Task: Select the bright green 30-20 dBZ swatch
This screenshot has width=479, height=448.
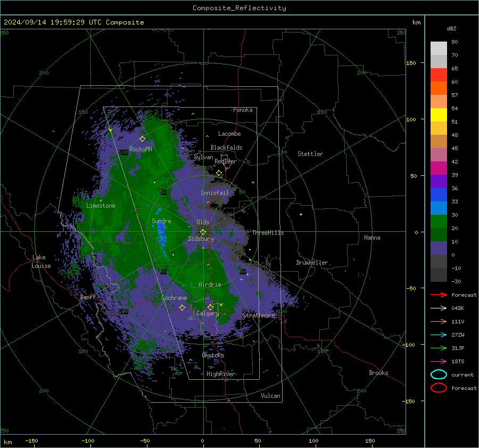Action: click(x=439, y=222)
